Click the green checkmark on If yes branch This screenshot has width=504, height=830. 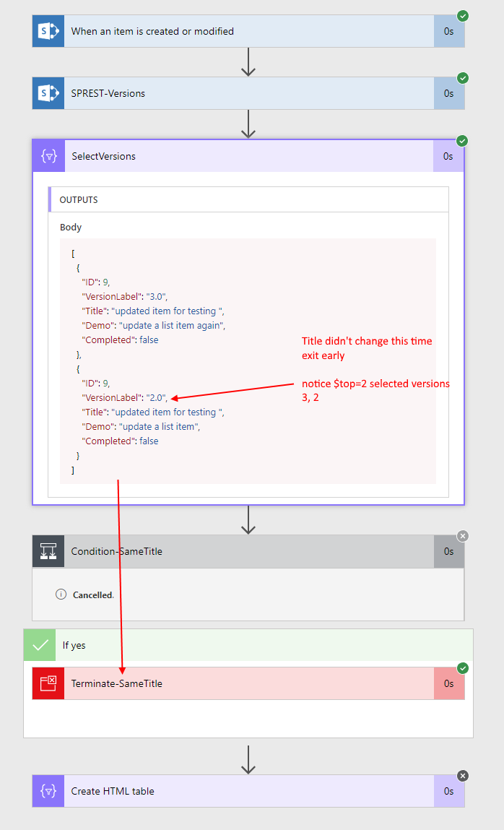pos(40,645)
